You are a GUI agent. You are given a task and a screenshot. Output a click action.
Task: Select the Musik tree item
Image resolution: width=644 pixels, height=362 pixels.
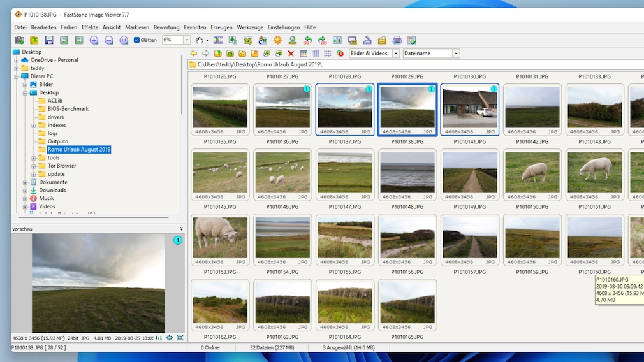(47, 198)
